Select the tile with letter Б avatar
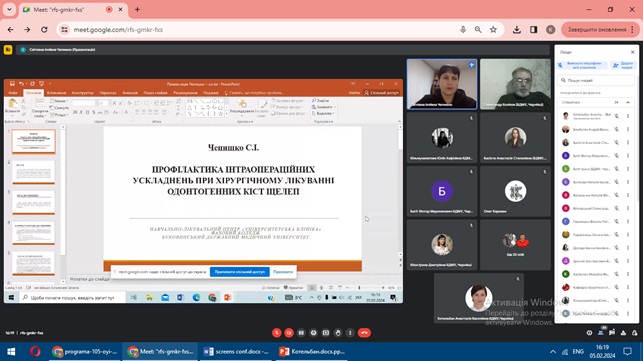This screenshot has height=361, width=643. 442,191
